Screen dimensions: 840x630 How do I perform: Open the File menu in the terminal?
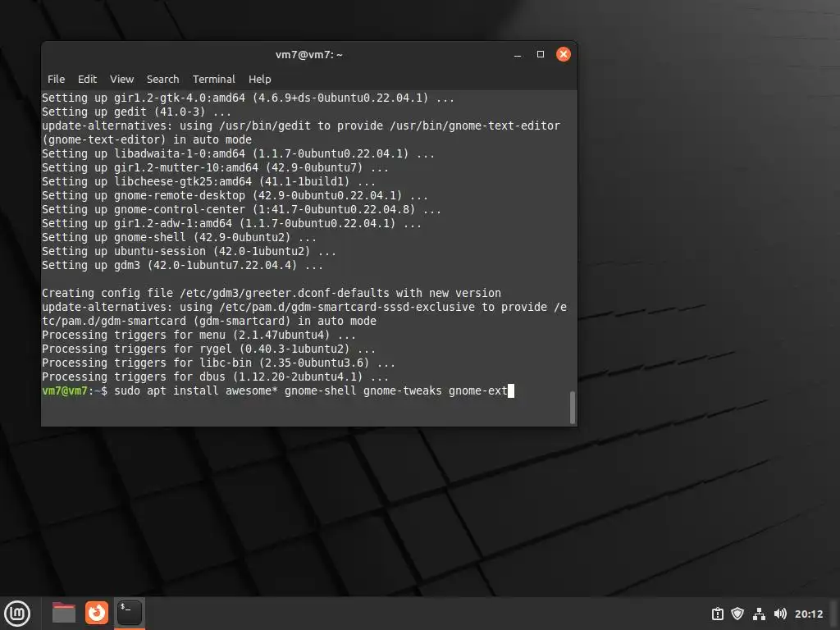point(57,80)
